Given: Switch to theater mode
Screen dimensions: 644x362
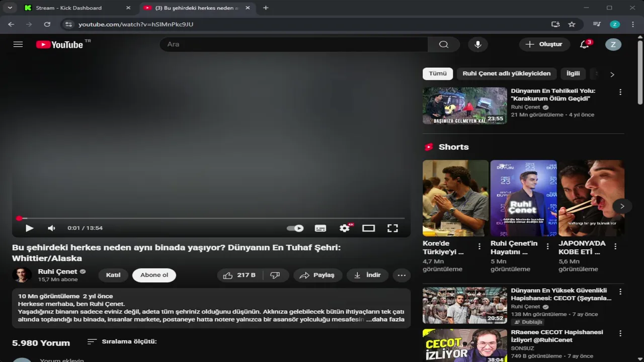Looking at the screenshot, I should point(368,228).
